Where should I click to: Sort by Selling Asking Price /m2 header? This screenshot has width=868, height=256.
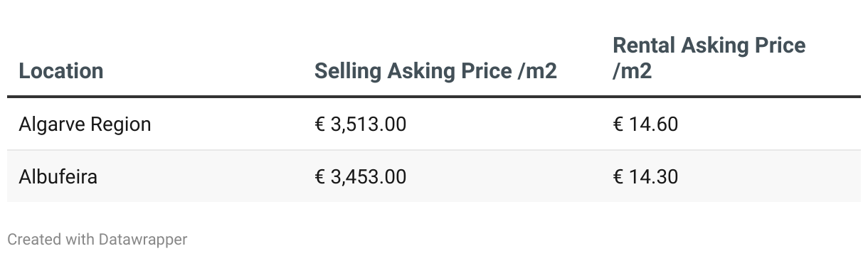point(435,71)
